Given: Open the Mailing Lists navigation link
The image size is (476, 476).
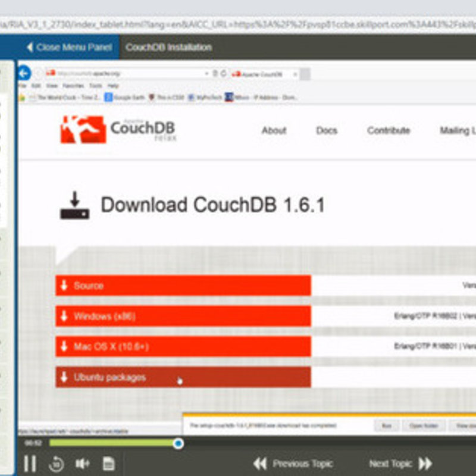Looking at the screenshot, I should [x=458, y=130].
